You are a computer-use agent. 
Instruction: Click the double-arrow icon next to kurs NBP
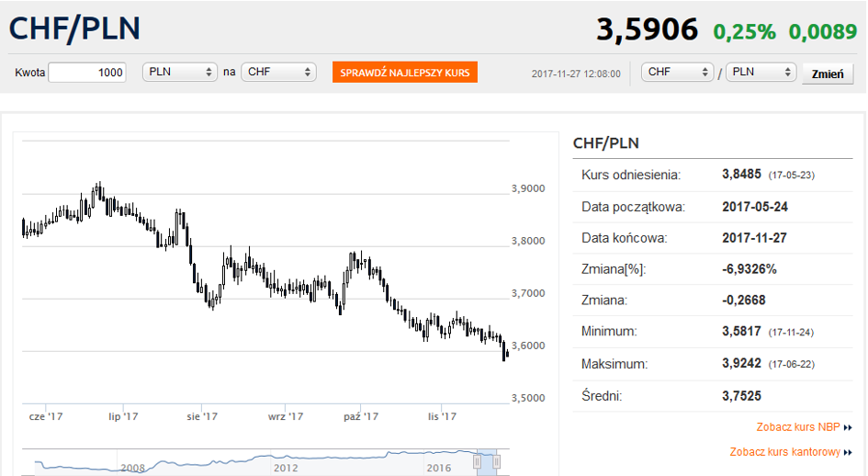point(848,427)
